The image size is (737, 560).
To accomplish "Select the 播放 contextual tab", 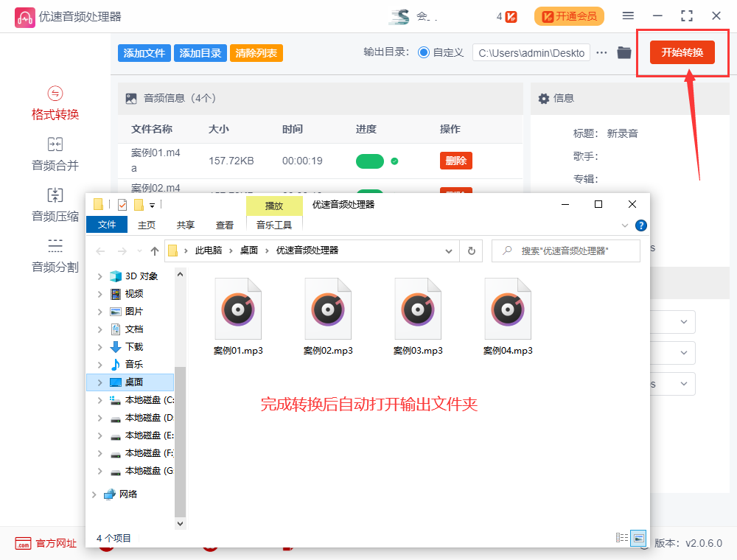I will click(274, 206).
